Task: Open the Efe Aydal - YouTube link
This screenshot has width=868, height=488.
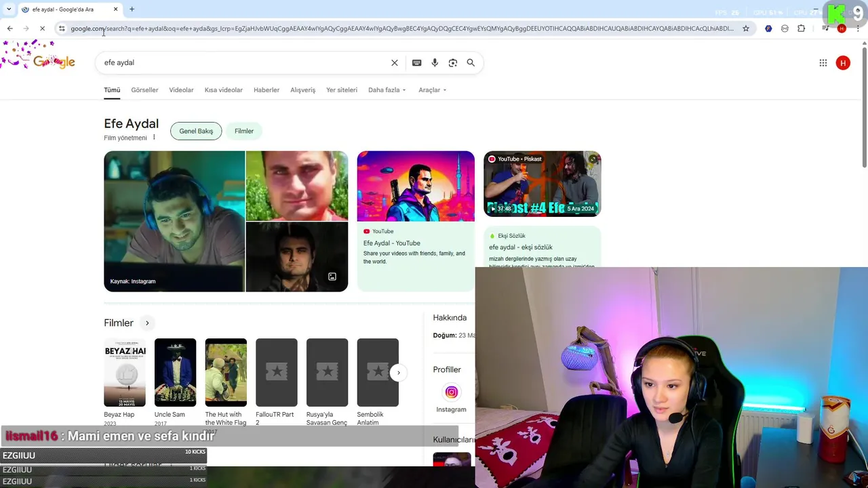Action: pos(392,243)
